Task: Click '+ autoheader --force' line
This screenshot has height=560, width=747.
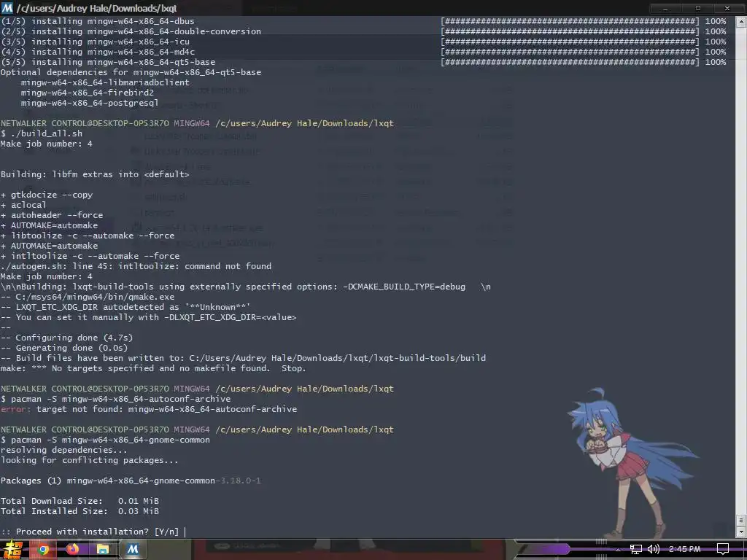Action: 52,215
